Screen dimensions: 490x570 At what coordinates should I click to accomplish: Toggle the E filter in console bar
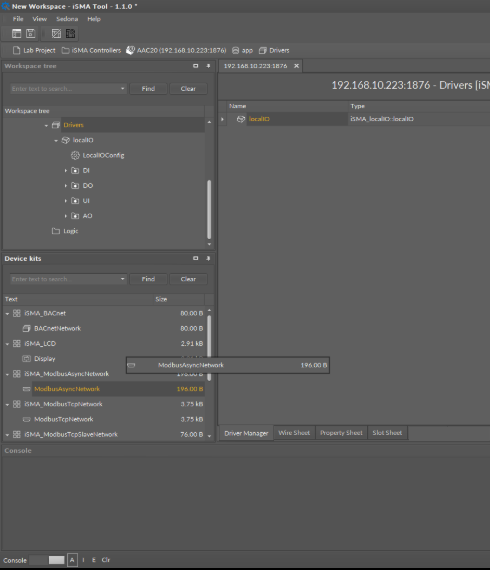coord(94,560)
